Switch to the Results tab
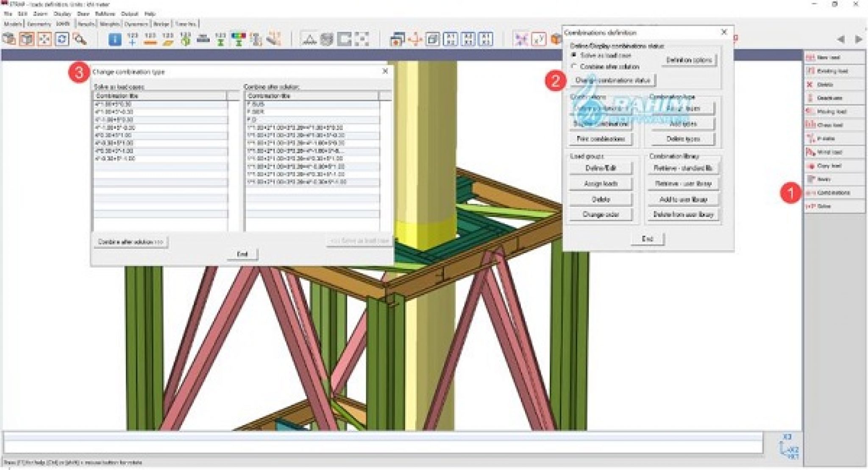This screenshot has width=868, height=470. [87, 24]
